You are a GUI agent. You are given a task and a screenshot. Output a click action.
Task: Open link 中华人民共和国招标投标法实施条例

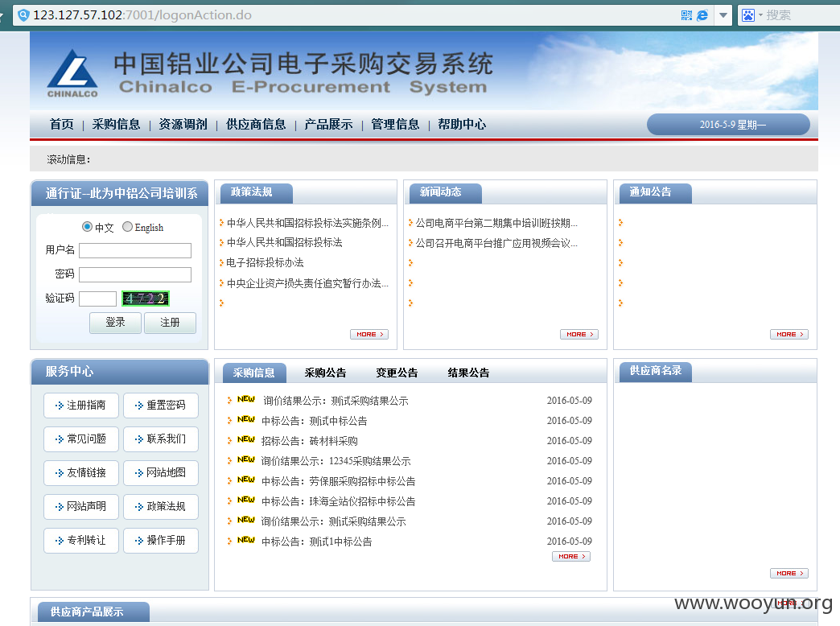tap(307, 223)
